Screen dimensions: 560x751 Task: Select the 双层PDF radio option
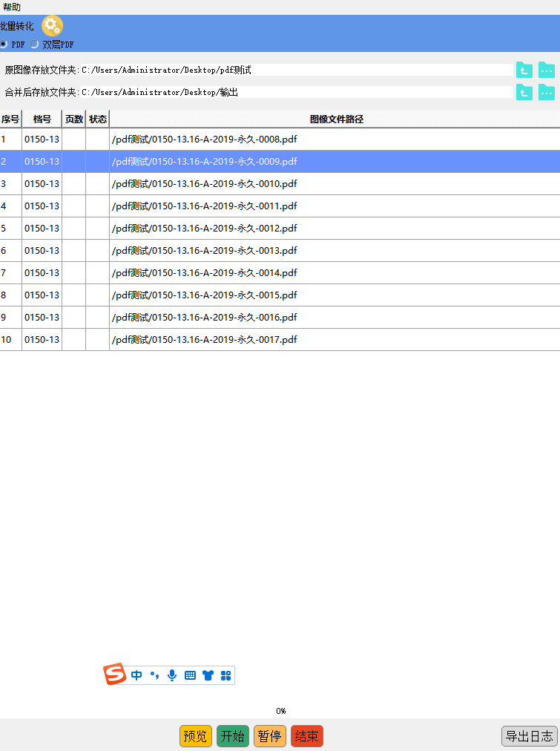coord(35,45)
